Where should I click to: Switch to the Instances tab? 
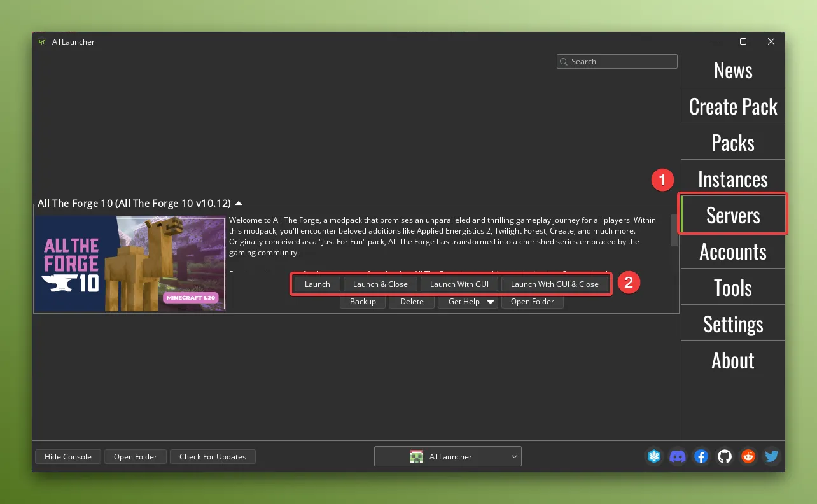click(732, 179)
